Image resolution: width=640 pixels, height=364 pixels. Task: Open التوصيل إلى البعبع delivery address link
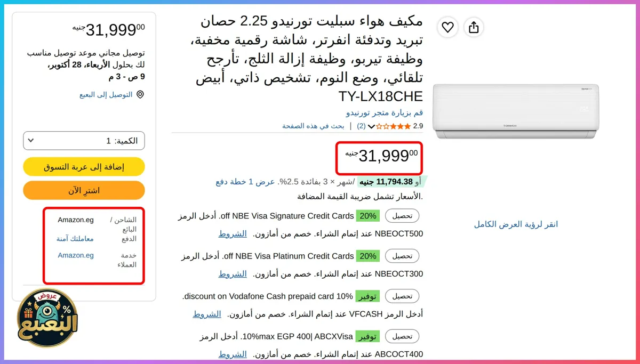coord(106,95)
